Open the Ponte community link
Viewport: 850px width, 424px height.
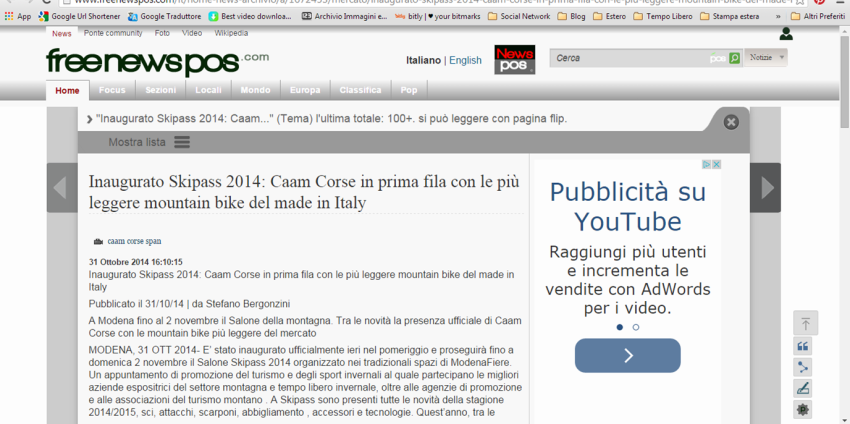(x=113, y=33)
